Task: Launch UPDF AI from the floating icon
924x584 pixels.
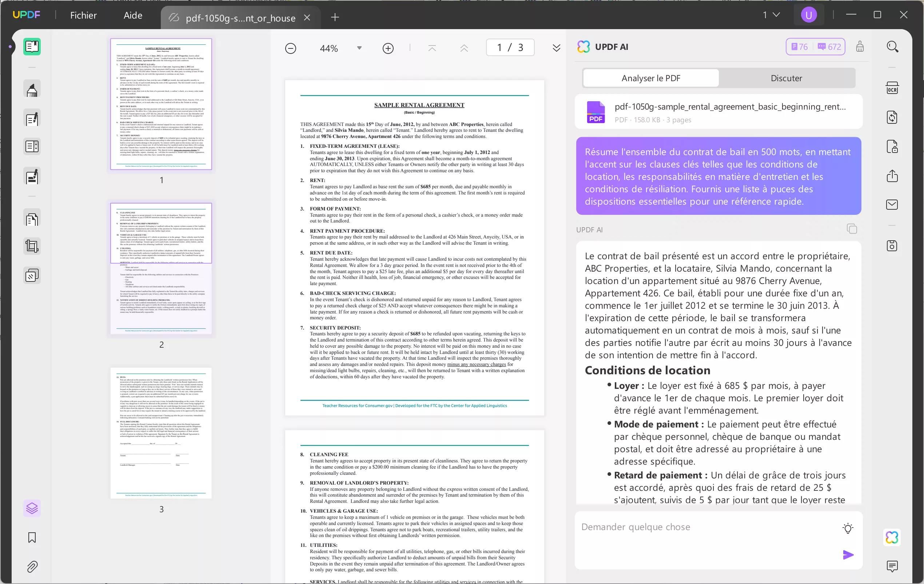Action: coord(891,537)
